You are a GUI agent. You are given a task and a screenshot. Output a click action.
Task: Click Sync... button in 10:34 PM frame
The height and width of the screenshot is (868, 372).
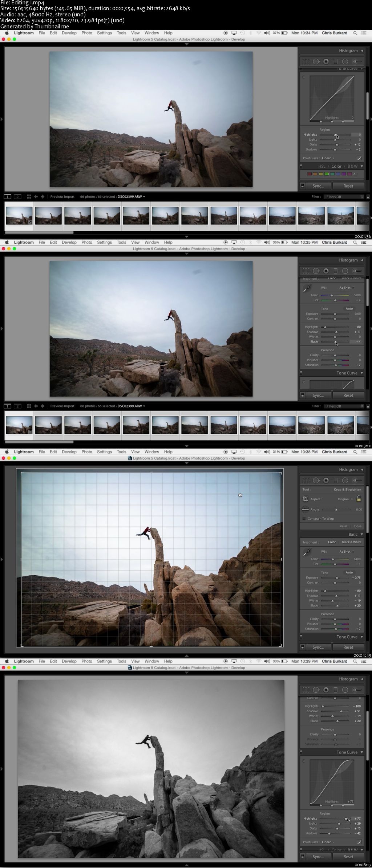(x=318, y=186)
